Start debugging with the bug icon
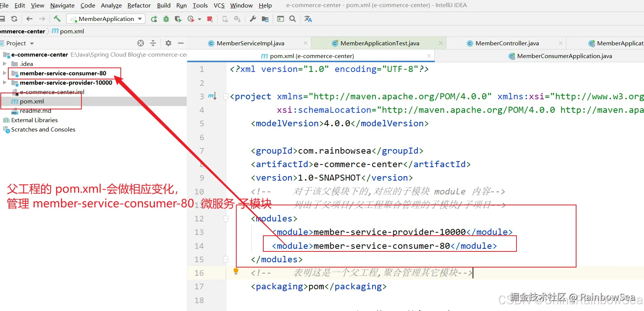Image resolution: width=644 pixels, height=311 pixels. click(166, 19)
